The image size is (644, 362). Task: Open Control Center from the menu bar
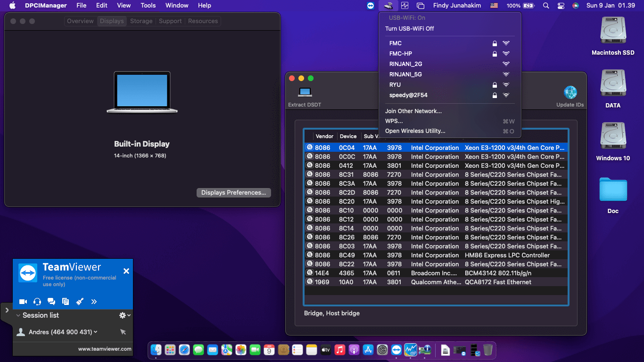pyautogui.click(x=561, y=6)
